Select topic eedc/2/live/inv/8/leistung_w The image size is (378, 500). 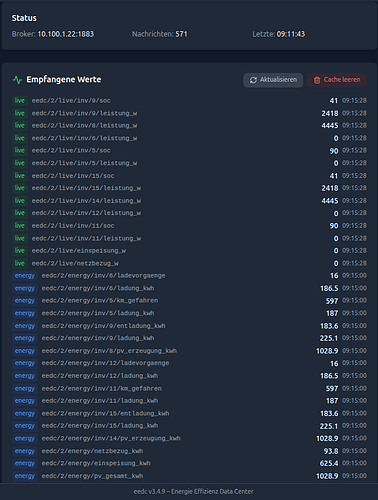coord(84,126)
